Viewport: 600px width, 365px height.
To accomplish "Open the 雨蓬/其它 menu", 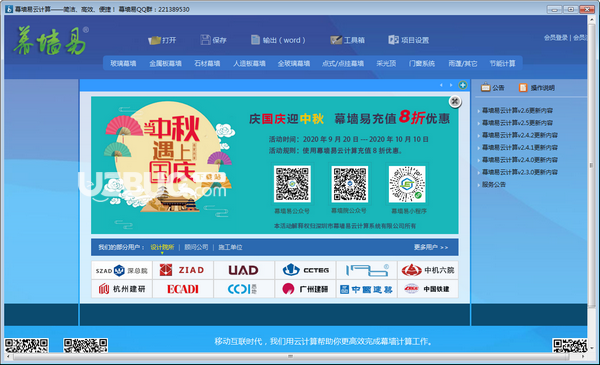I will [463, 63].
